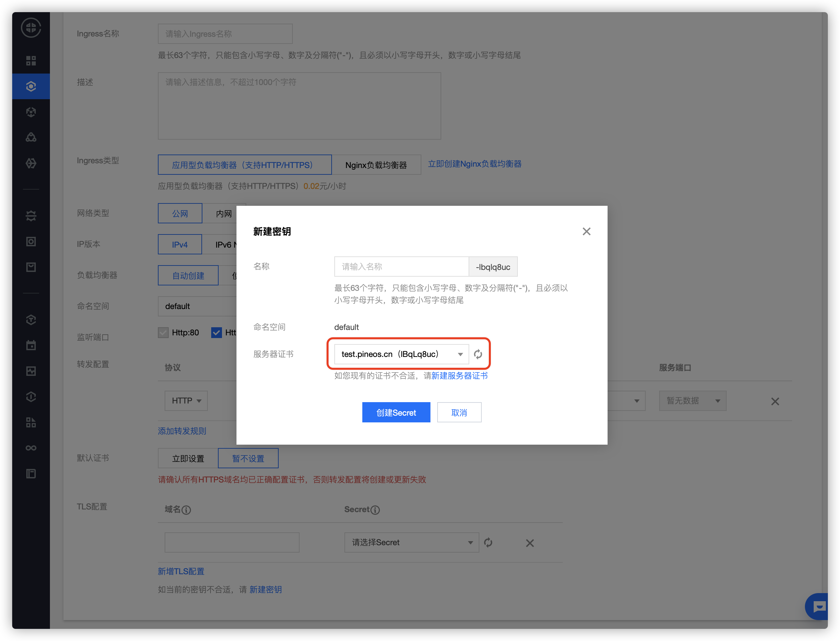
Task: Open the diamond-arrows icon in sidebar
Action: click(x=31, y=163)
